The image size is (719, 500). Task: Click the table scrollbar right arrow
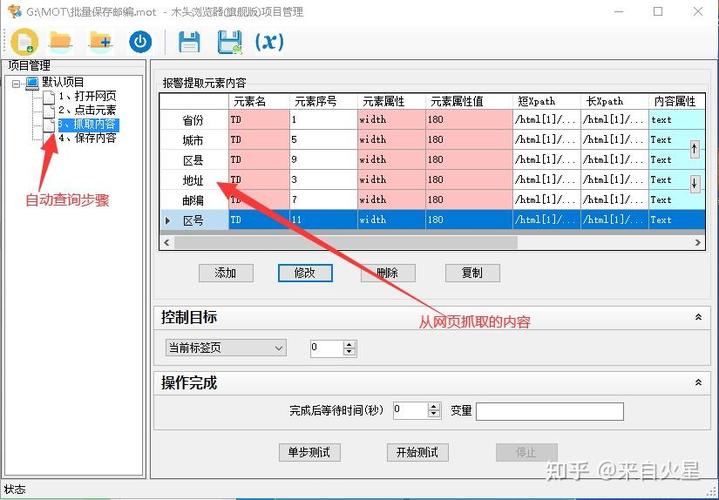[x=698, y=243]
